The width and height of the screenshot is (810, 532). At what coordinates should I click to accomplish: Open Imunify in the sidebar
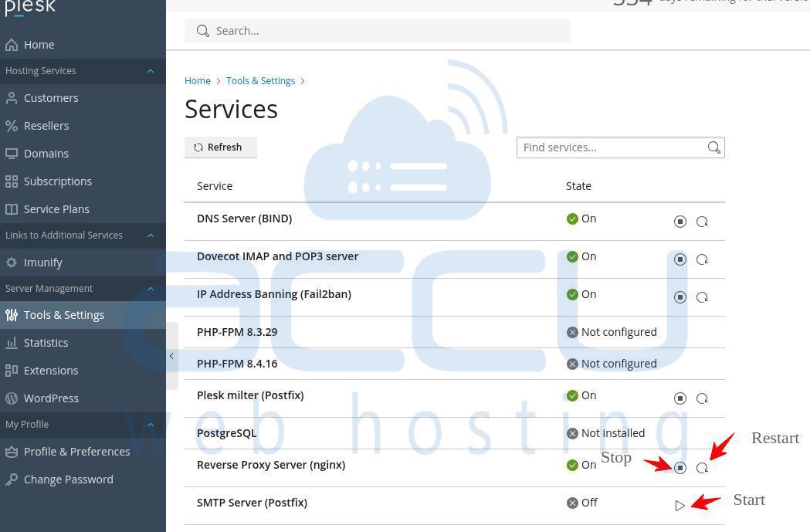point(83,263)
